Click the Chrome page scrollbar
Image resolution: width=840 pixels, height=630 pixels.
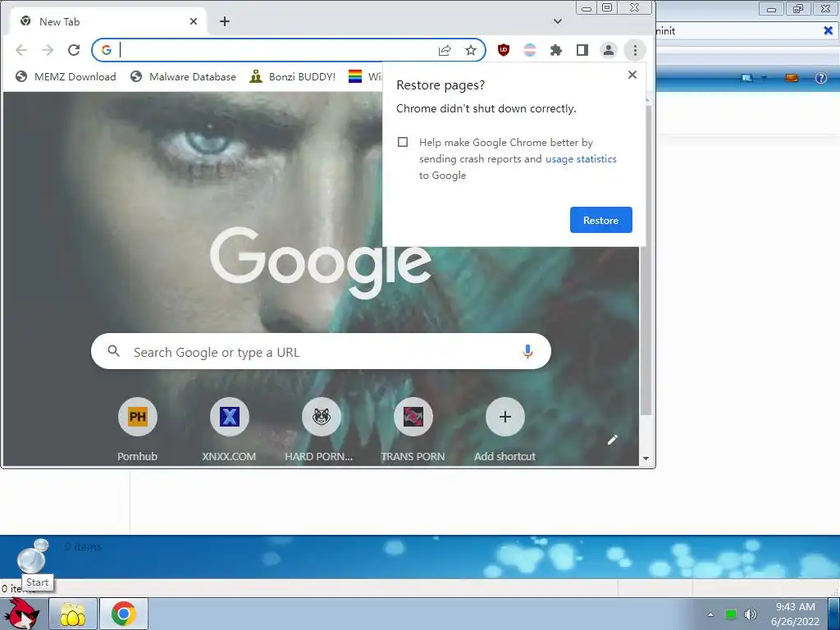tap(646, 260)
